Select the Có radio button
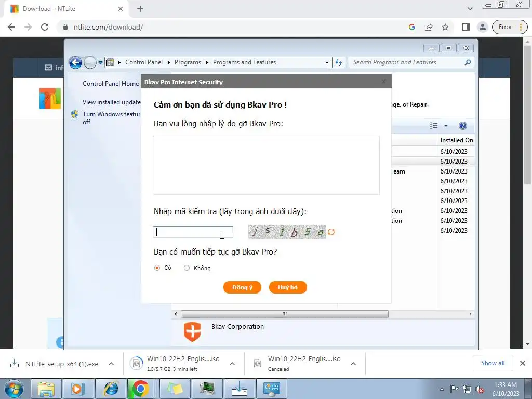Image resolution: width=532 pixels, height=399 pixels. tap(157, 268)
